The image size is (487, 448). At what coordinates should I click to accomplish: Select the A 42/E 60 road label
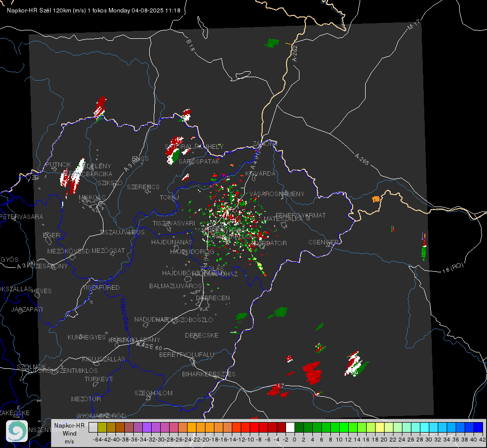(149, 346)
